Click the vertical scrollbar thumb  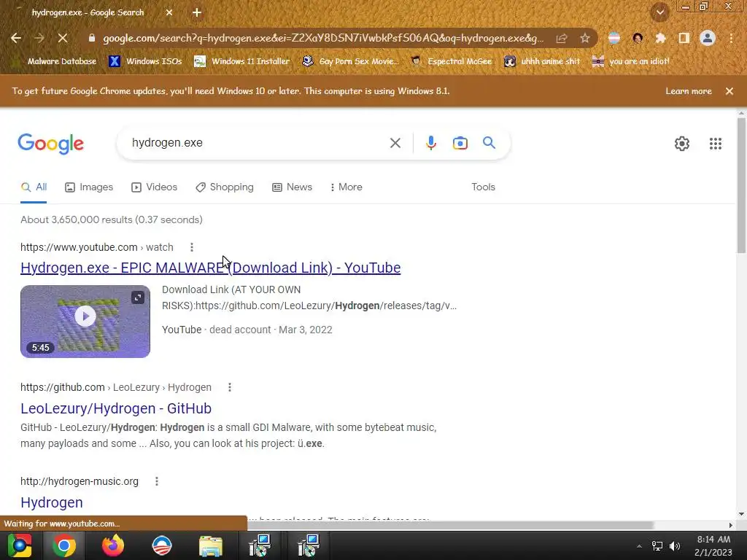(x=741, y=185)
